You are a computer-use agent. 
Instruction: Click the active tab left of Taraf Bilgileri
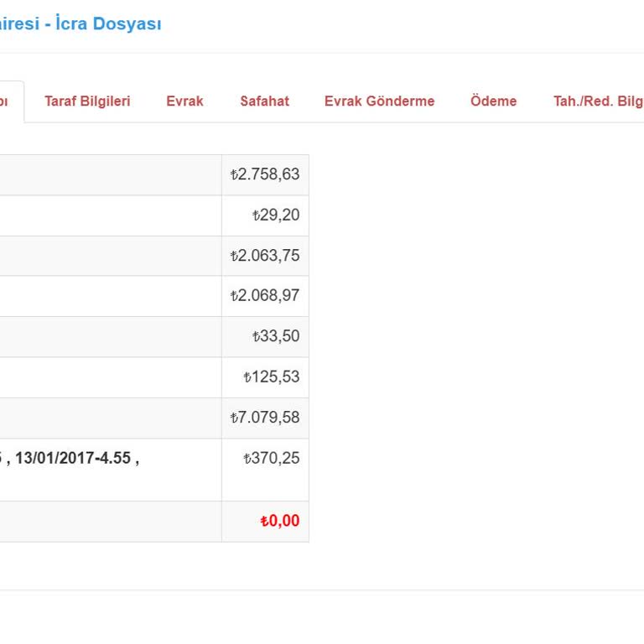coord(10,101)
